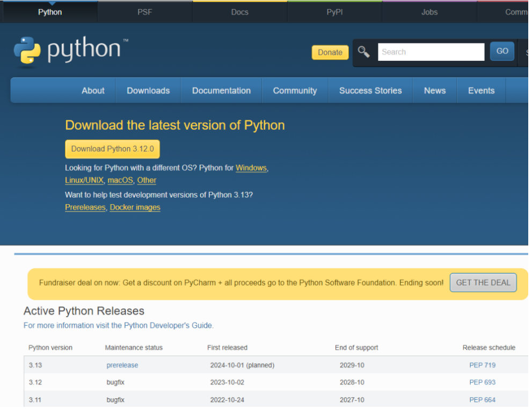The width and height of the screenshot is (532, 410).
Task: Follow the Other platforms link
Action: click(147, 180)
